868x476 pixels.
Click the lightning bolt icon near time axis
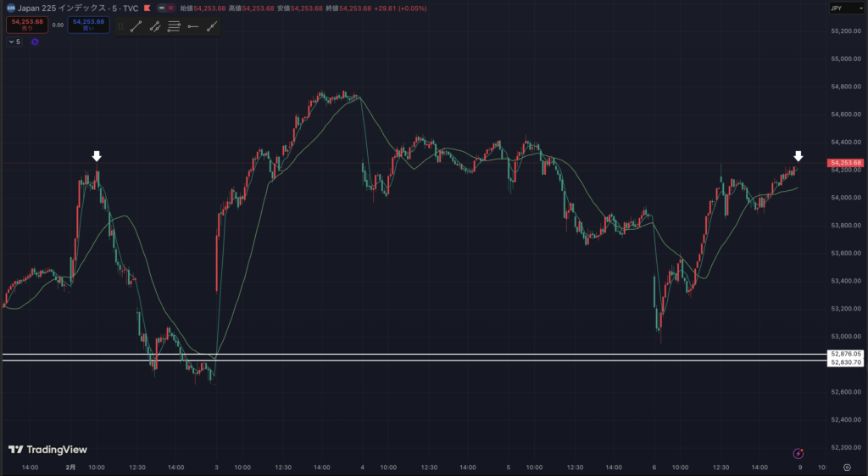pyautogui.click(x=798, y=455)
